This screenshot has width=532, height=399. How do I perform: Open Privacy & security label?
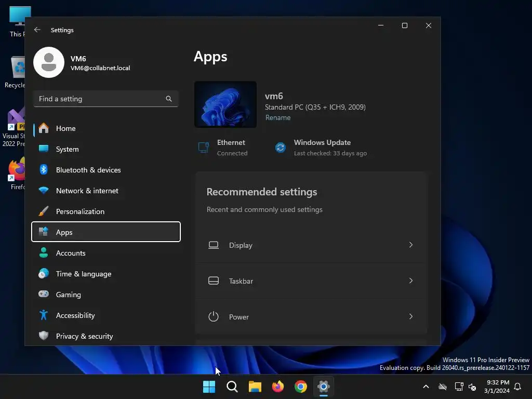coord(85,336)
